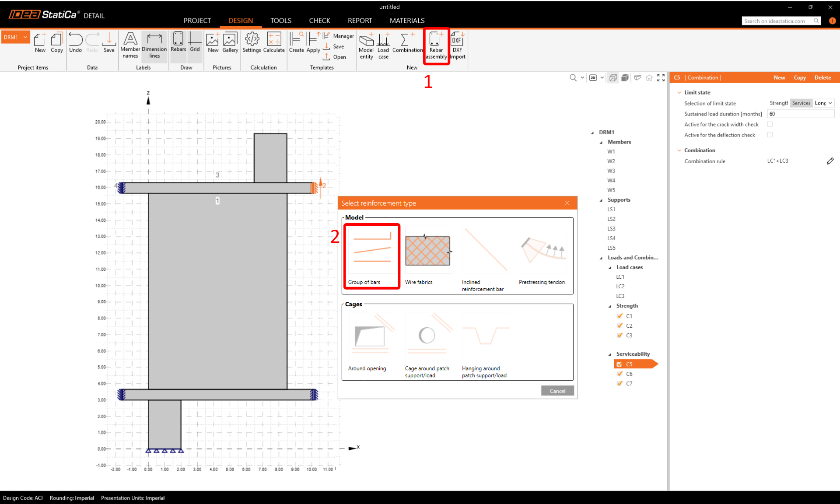
Task: Click the Rebar assembly icon
Action: (436, 45)
